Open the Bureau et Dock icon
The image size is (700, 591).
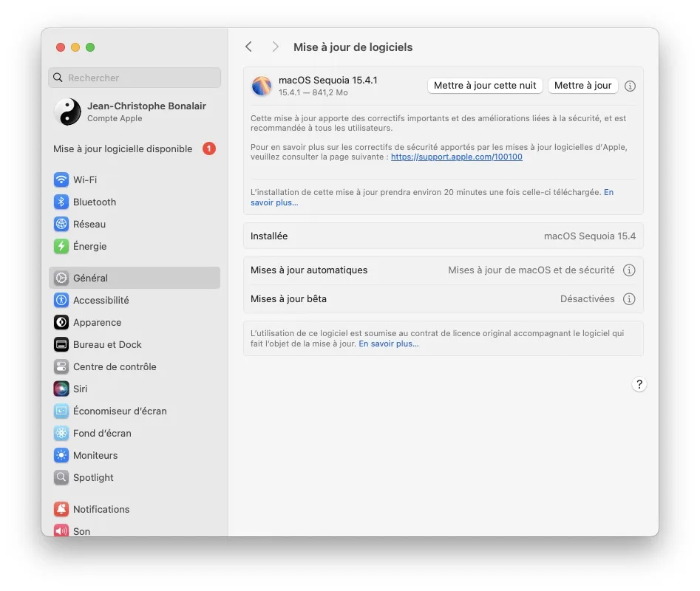click(61, 344)
